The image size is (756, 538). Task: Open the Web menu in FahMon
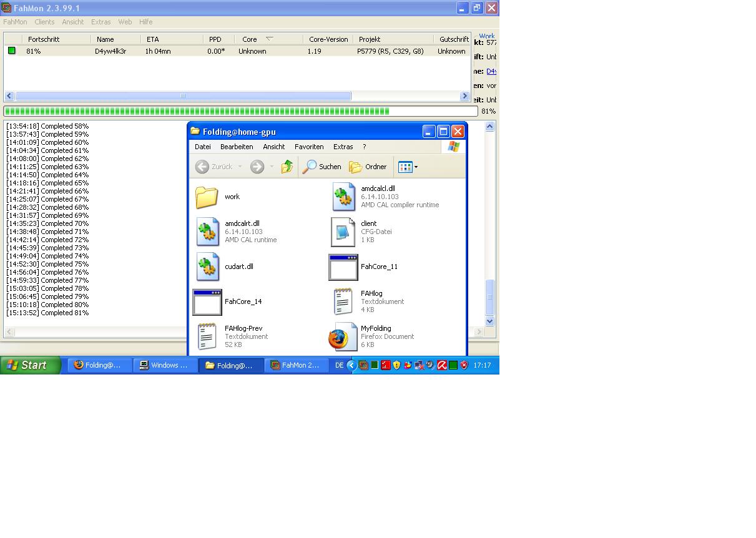125,22
